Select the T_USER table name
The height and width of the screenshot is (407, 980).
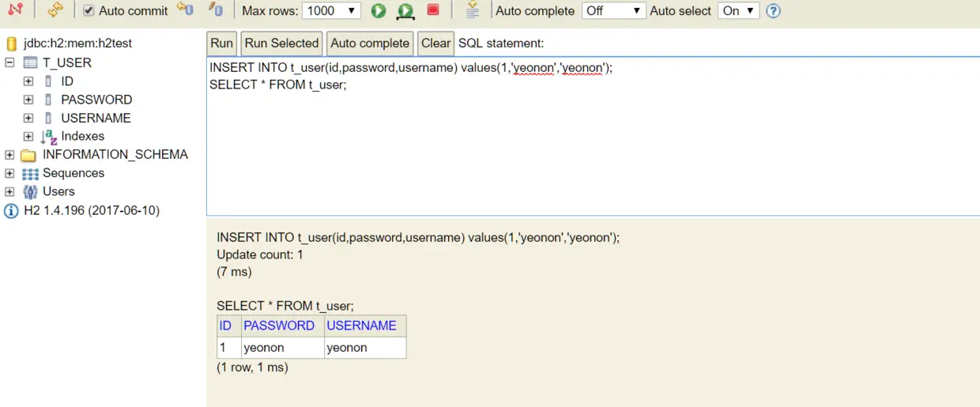[x=67, y=62]
